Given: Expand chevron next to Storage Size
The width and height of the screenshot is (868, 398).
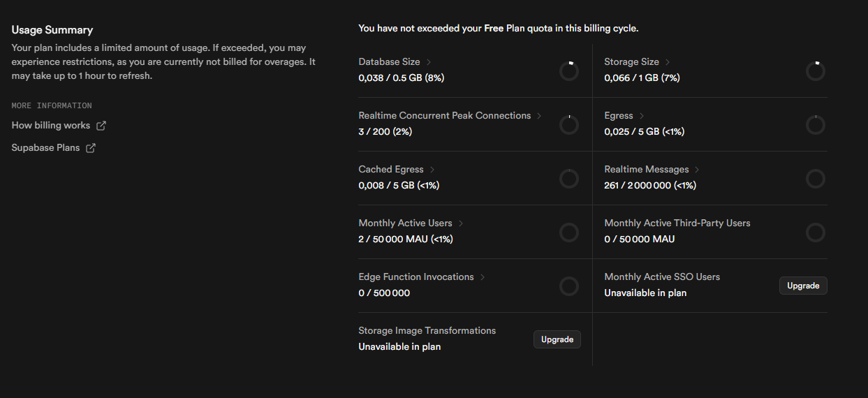Looking at the screenshot, I should pos(668,62).
